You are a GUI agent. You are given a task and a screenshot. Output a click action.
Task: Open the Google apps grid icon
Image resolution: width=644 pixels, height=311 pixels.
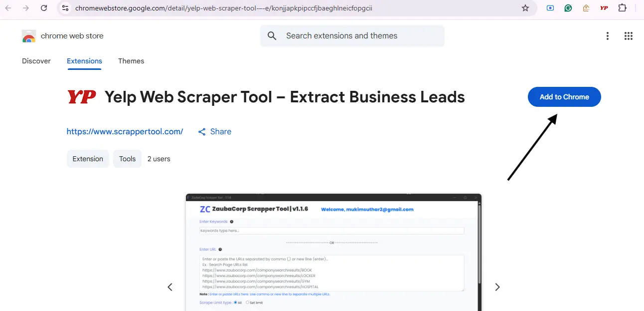click(x=628, y=35)
